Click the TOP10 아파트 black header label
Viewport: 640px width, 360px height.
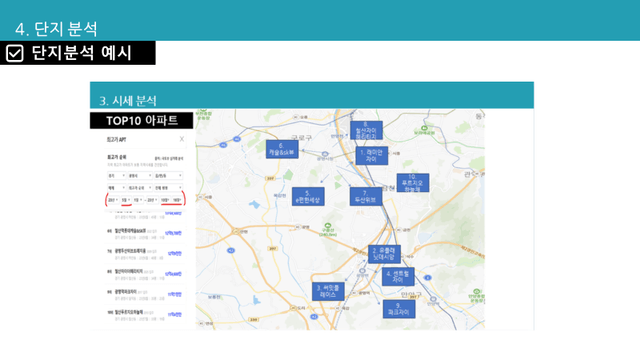[142, 120]
